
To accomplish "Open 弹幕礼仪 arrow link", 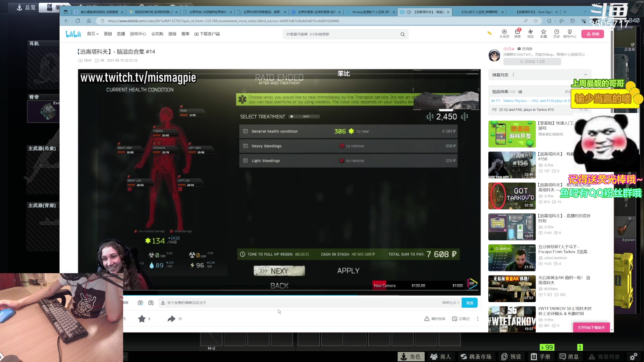I will [x=450, y=303].
